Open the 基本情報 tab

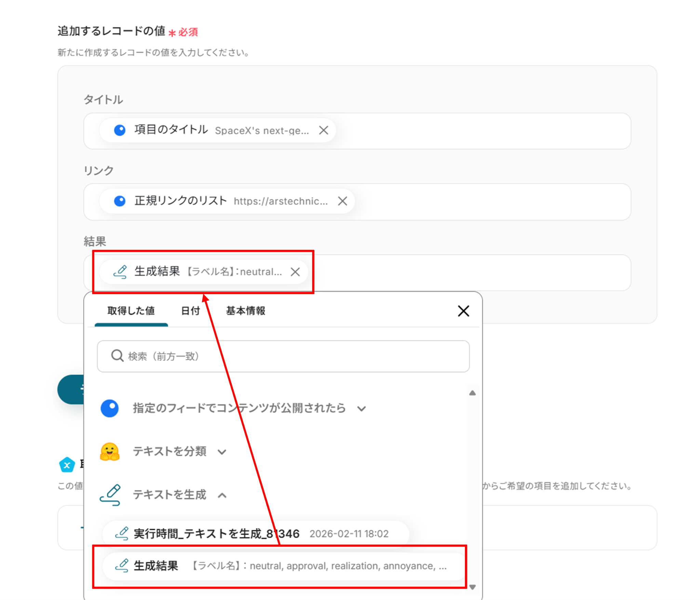245,311
